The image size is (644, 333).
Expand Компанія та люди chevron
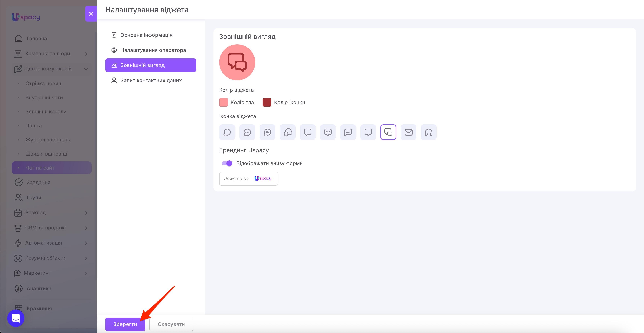click(x=86, y=54)
